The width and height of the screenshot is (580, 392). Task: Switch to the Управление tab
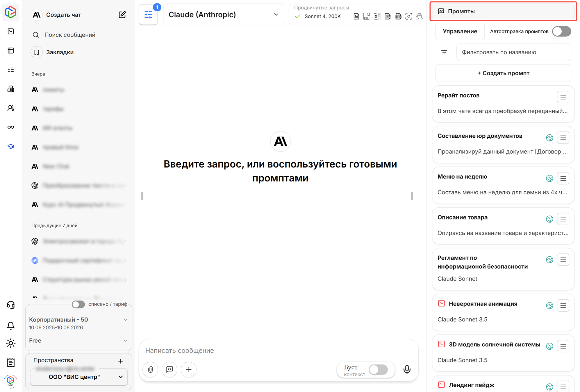coord(460,31)
